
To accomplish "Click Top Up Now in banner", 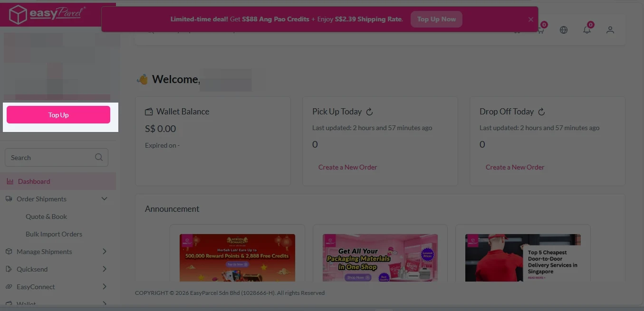I will pos(436,19).
